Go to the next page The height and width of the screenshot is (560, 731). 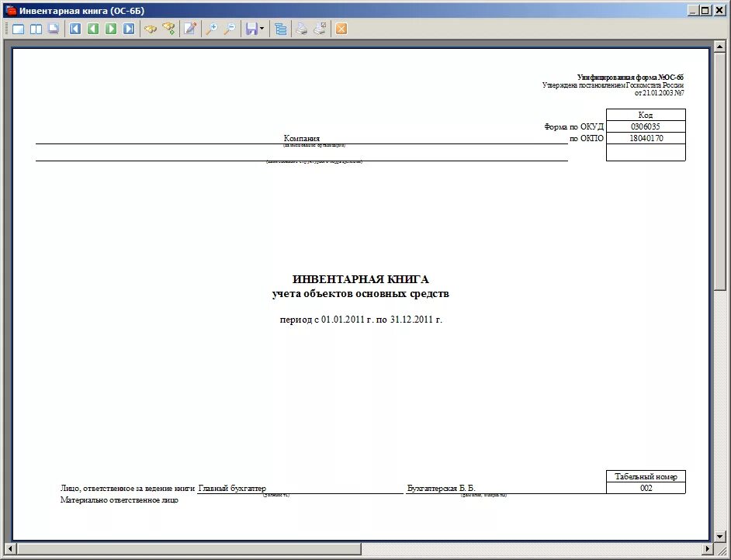(111, 29)
